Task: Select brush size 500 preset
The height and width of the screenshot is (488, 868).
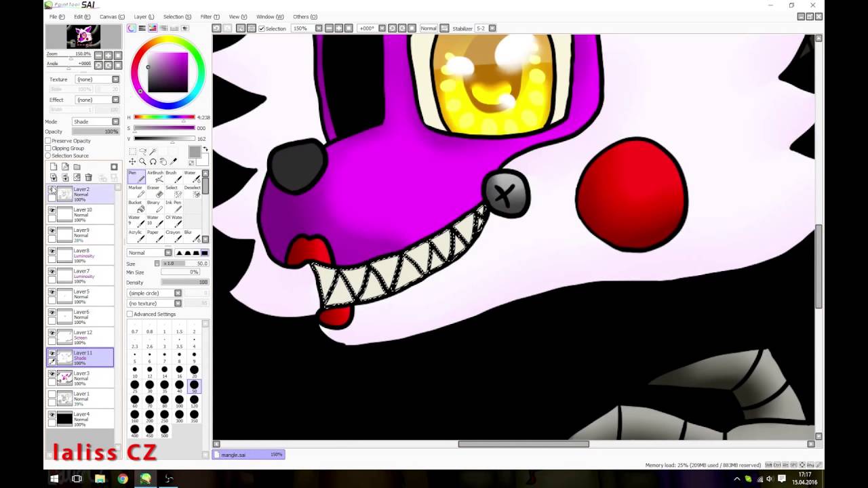Action: click(164, 430)
